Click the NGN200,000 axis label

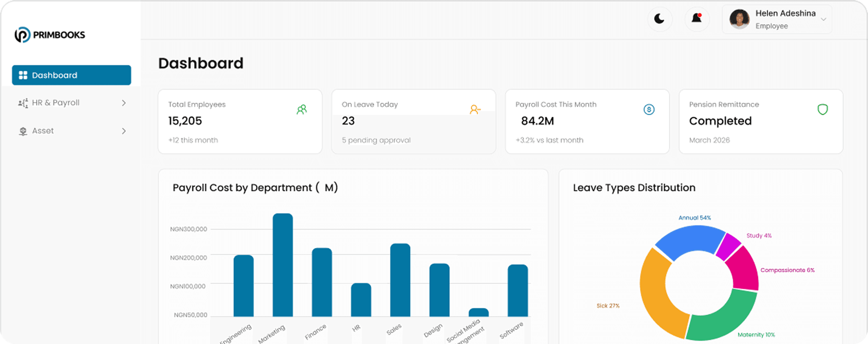pyautogui.click(x=188, y=258)
